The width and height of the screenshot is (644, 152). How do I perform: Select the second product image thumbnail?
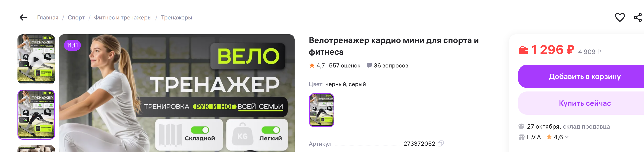36,114
